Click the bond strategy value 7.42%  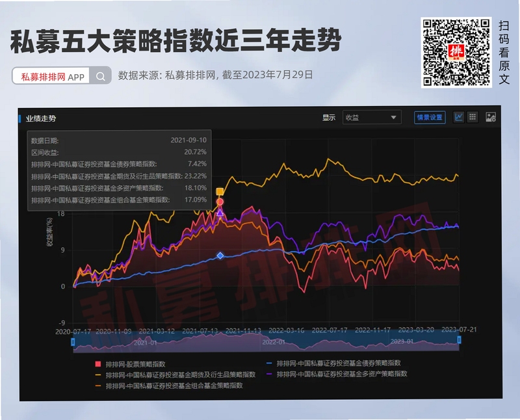[197, 164]
